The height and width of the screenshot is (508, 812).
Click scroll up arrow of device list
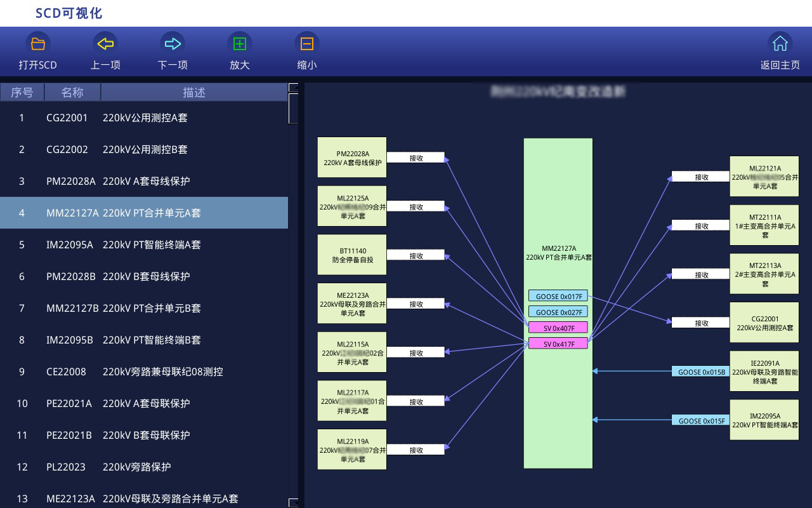click(293, 88)
